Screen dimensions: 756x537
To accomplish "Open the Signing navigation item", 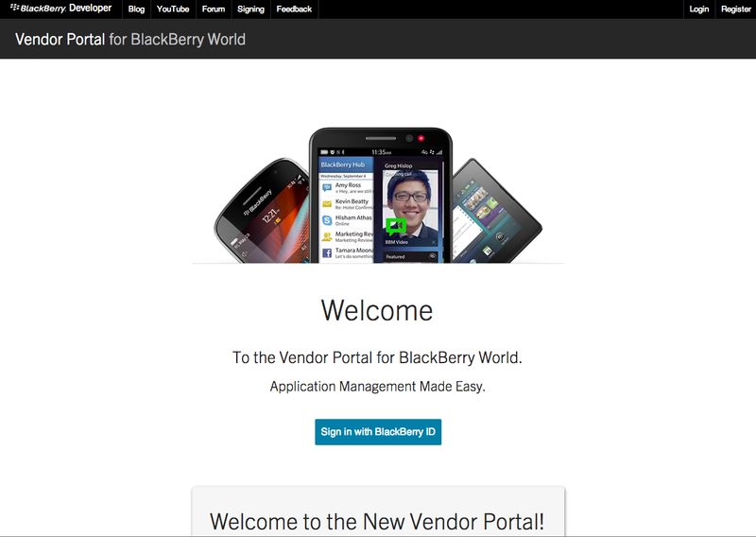I will 250,9.
